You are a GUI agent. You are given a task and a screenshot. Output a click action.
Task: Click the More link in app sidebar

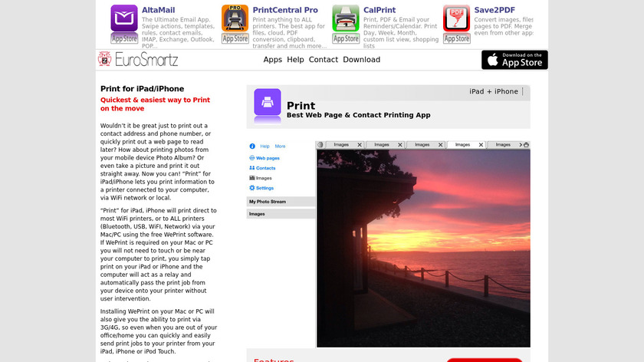[x=280, y=146]
